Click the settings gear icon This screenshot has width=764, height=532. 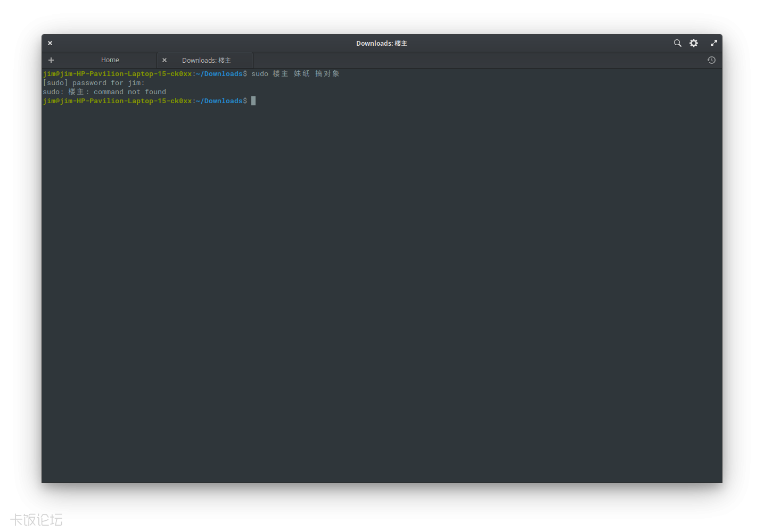[x=694, y=43]
